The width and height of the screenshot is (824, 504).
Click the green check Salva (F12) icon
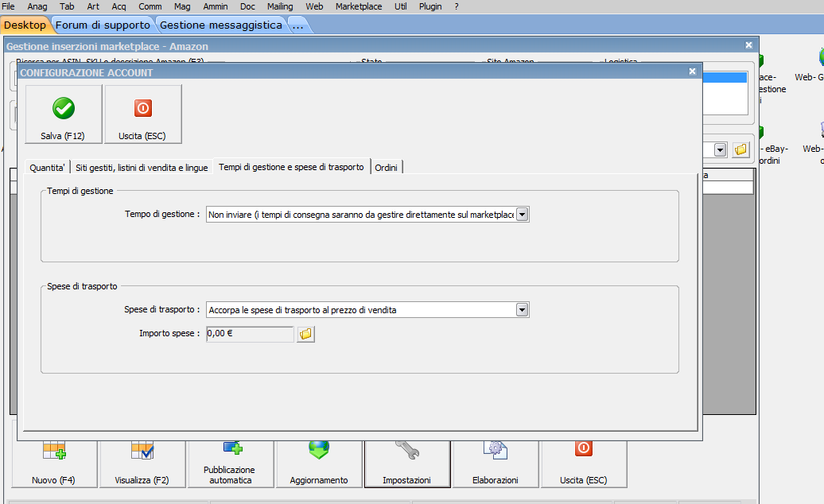pyautogui.click(x=64, y=108)
